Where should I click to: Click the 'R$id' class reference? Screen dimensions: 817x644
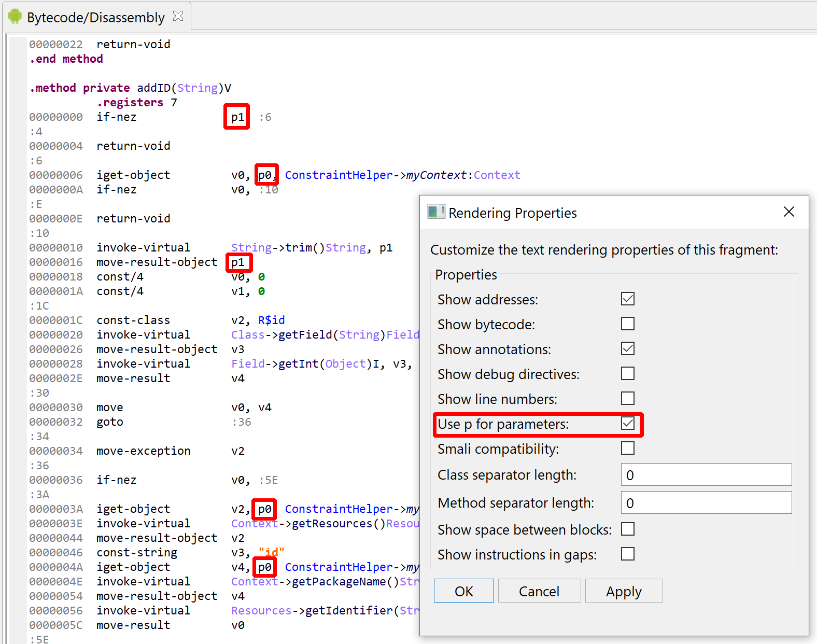click(x=272, y=320)
